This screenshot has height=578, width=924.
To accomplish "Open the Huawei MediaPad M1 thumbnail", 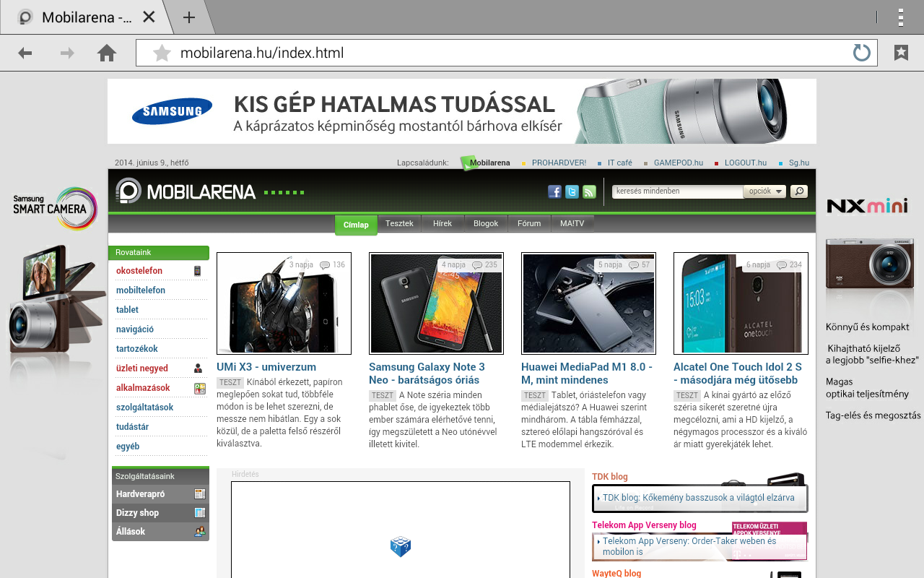I will 588,303.
